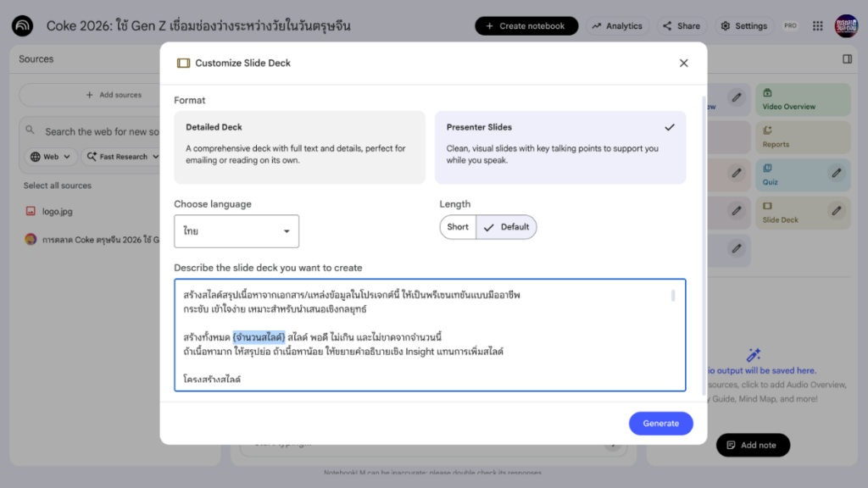Click the Generate button

click(660, 423)
